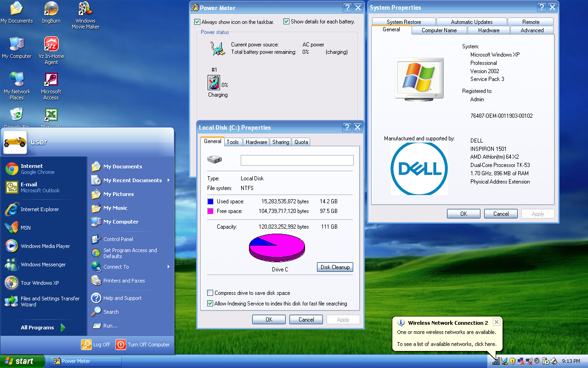The image size is (588, 368).
Task: Toggle Always show icon on the taskbar
Action: [x=198, y=22]
